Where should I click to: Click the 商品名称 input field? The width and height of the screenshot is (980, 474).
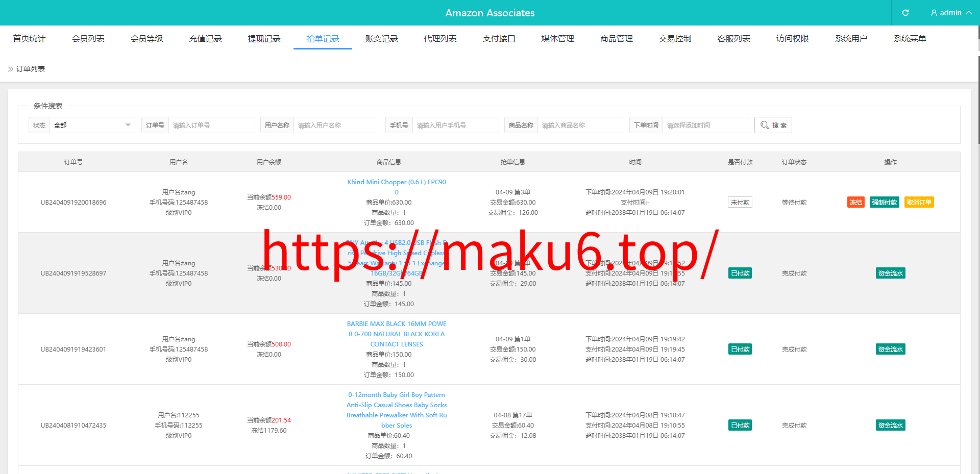580,125
